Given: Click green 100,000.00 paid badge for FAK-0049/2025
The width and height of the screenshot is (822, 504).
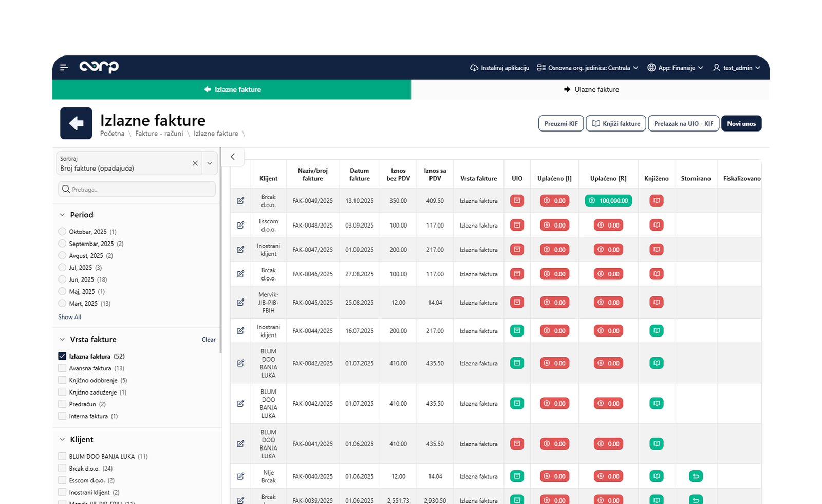Looking at the screenshot, I should pyautogui.click(x=608, y=201).
